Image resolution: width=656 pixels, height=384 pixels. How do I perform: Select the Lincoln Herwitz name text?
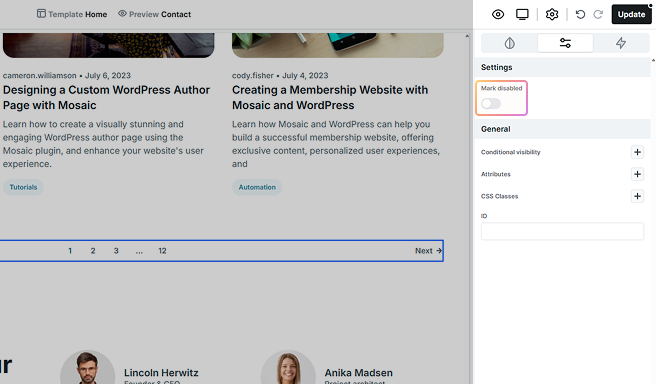pyautogui.click(x=161, y=373)
